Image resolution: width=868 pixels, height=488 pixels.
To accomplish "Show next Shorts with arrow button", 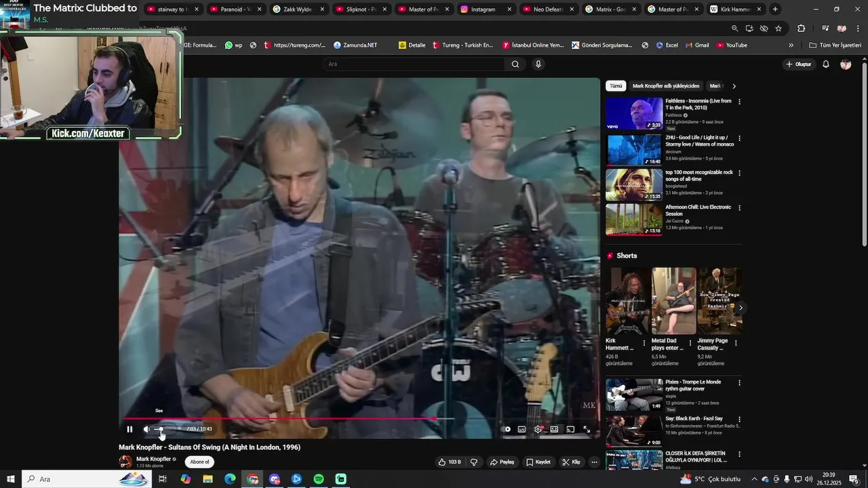I will pos(741,307).
